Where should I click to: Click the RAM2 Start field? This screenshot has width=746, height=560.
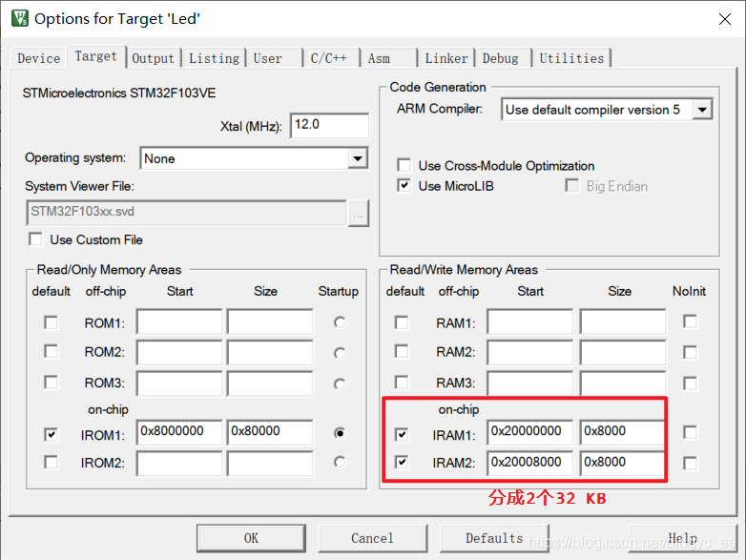pos(530,353)
